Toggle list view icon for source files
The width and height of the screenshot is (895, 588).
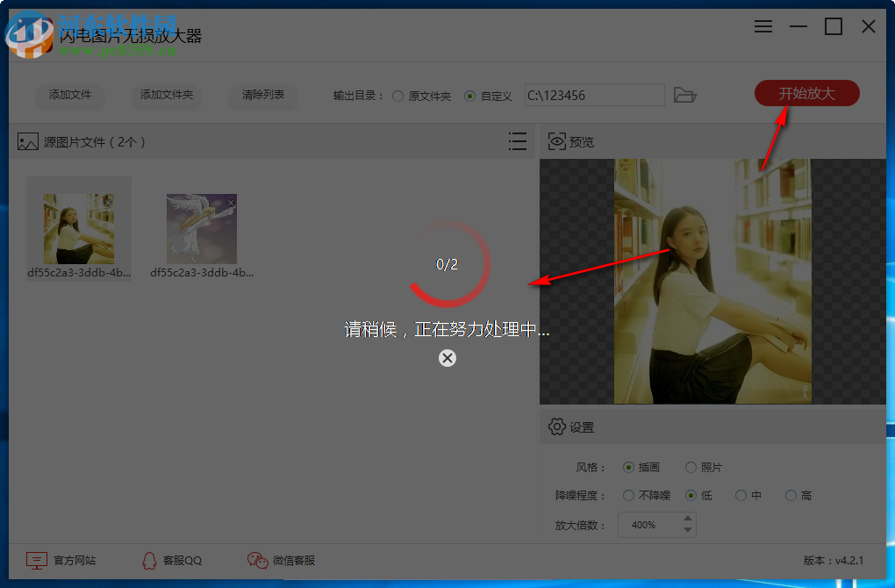pos(517,141)
